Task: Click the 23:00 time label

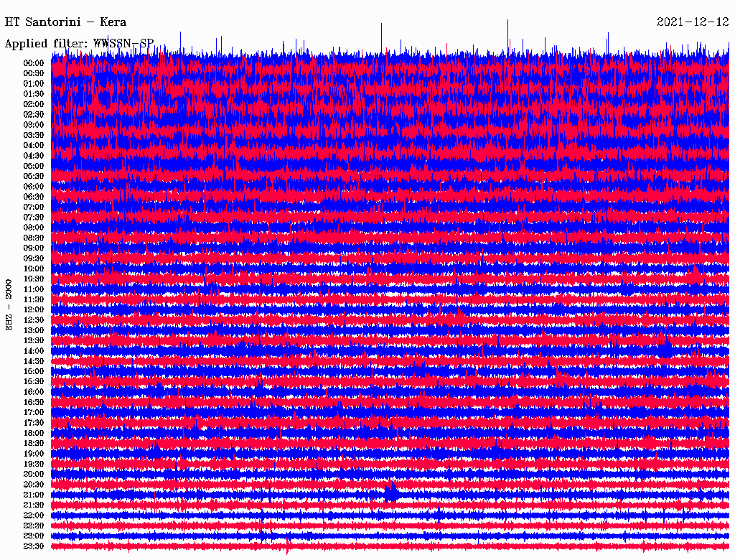Action: 34,536
